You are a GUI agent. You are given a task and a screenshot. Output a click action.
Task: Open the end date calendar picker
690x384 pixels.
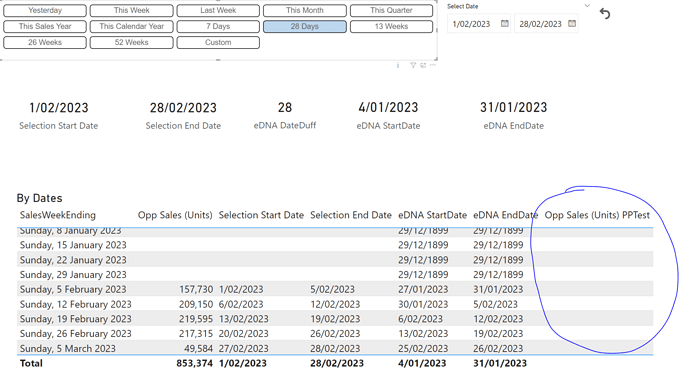572,23
